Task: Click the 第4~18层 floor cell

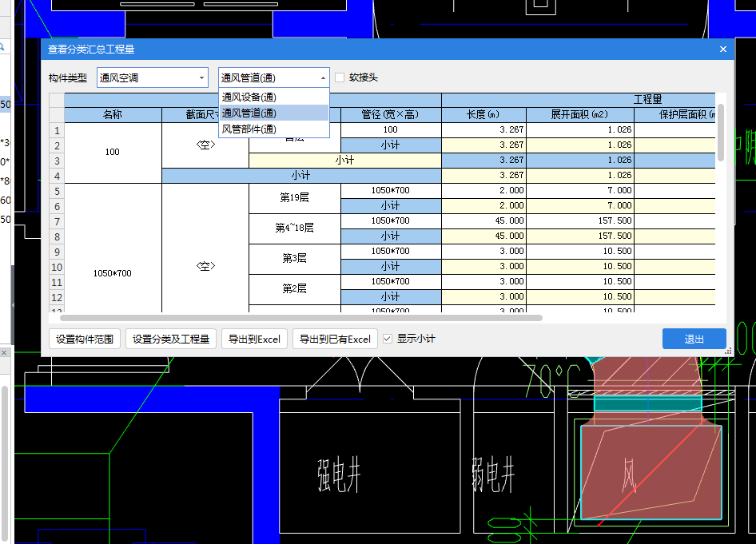Action: coord(295,228)
